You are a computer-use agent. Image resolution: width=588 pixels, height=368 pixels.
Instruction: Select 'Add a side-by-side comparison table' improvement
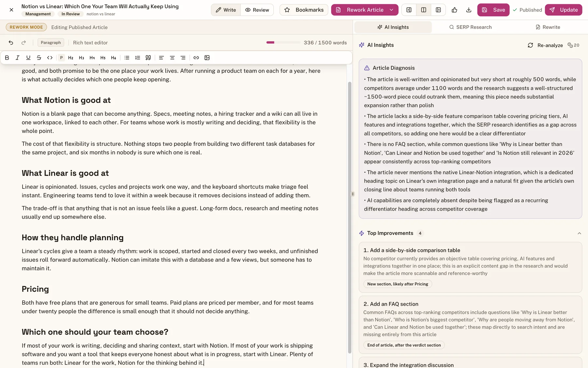click(x=470, y=267)
